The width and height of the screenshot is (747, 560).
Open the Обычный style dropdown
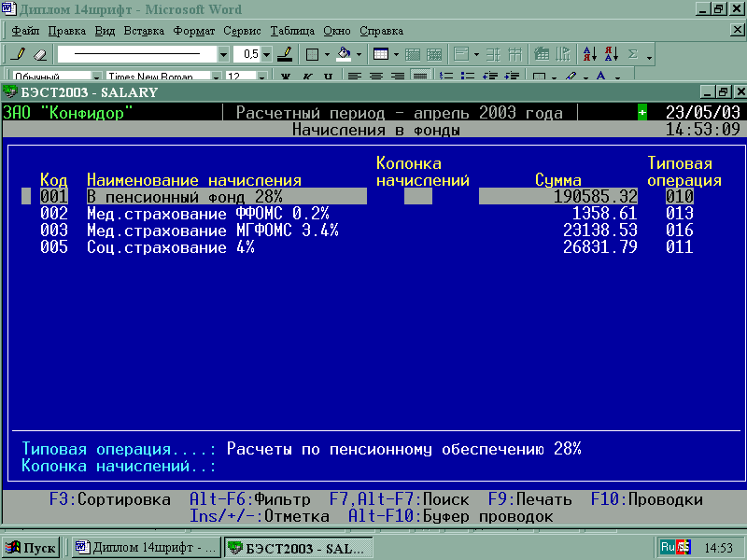tap(97, 77)
